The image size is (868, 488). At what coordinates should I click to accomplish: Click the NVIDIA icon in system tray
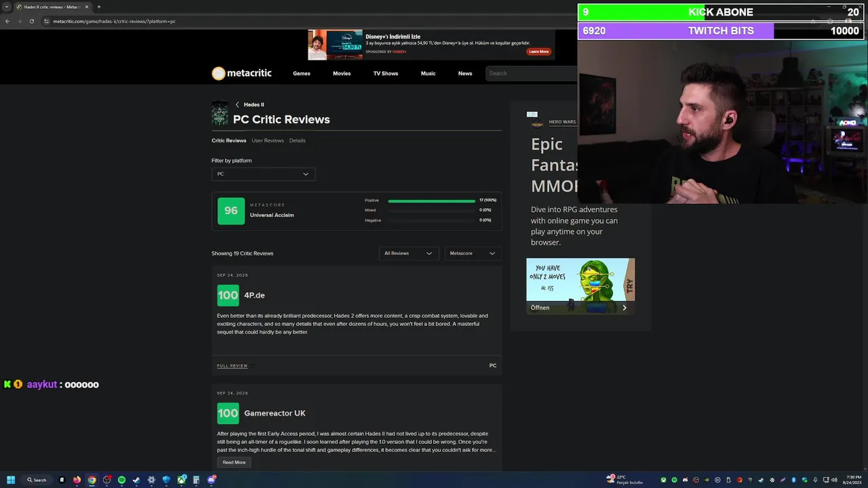[x=707, y=480]
